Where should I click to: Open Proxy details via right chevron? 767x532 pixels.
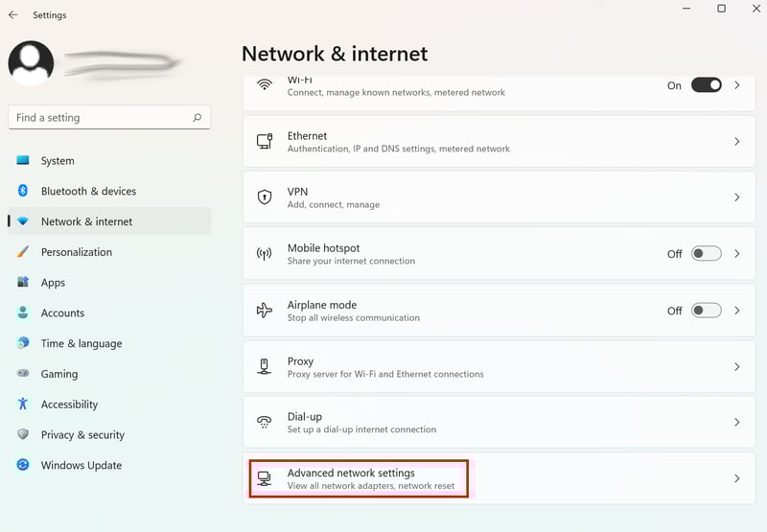point(736,366)
